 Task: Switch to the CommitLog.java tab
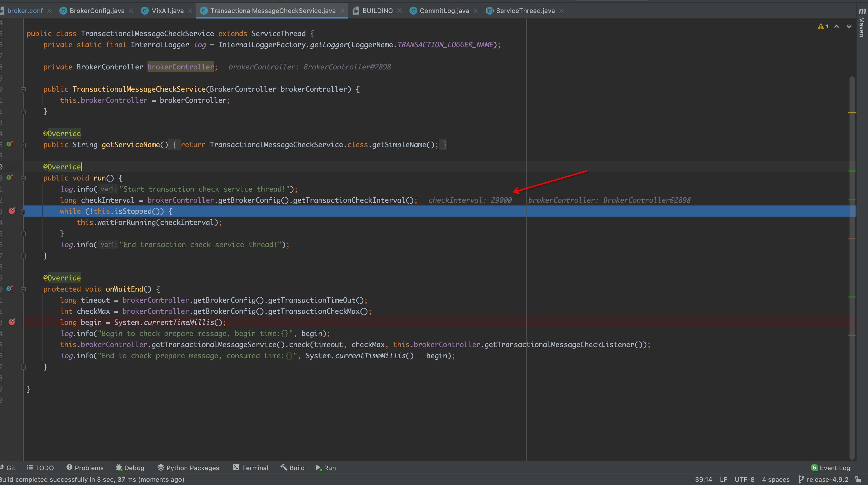click(x=444, y=10)
